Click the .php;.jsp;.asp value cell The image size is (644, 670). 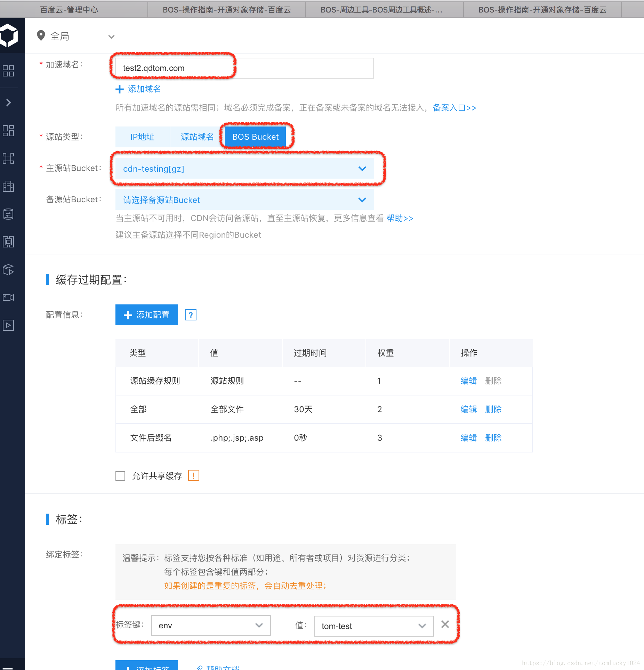[237, 438]
